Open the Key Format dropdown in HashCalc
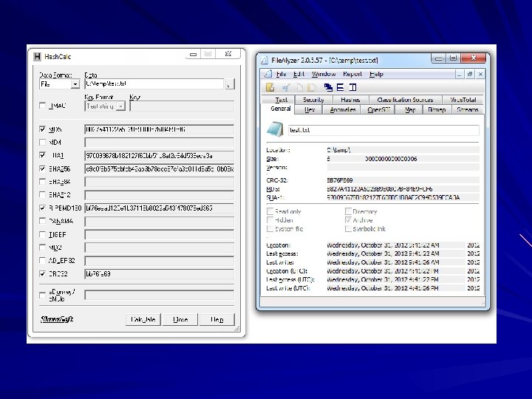This screenshot has height=399, width=532. coord(120,106)
